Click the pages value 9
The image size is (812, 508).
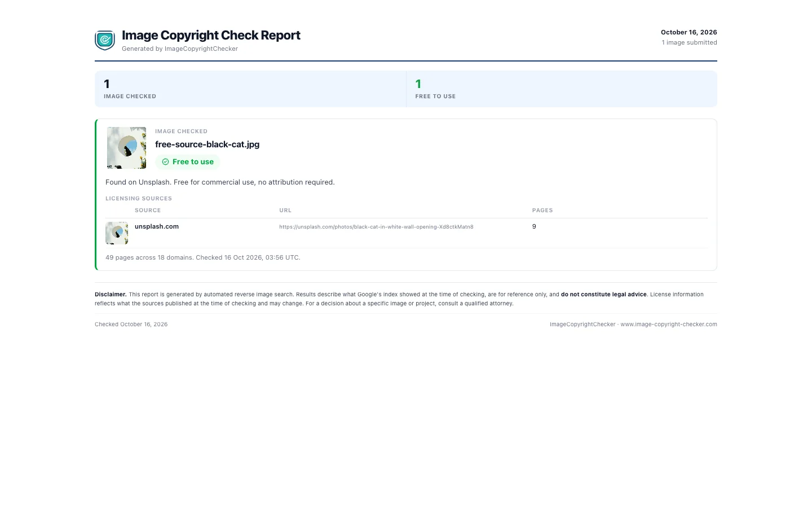tap(534, 226)
